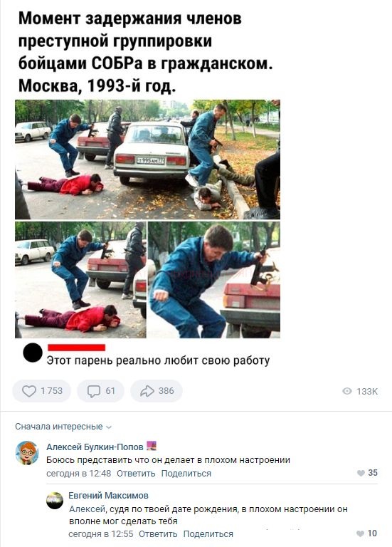The height and width of the screenshot is (547, 392).
Task: Open Евгений Максимов's round avatar
Action: pos(55,501)
